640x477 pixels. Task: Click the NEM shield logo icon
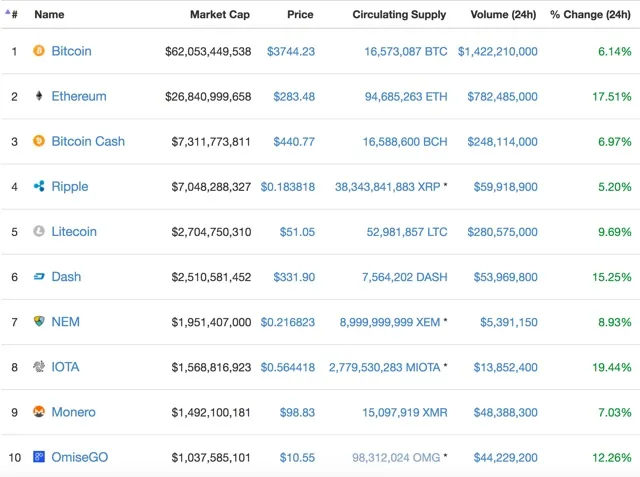tap(39, 321)
